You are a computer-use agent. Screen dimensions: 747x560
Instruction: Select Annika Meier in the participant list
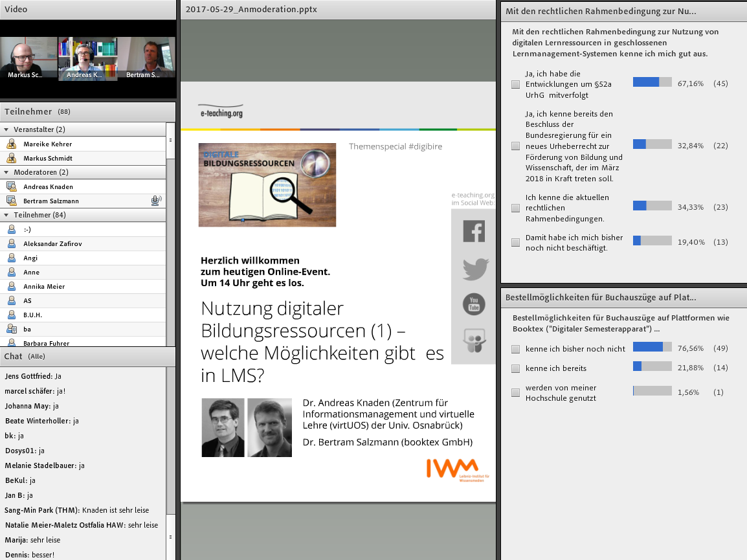click(x=83, y=286)
